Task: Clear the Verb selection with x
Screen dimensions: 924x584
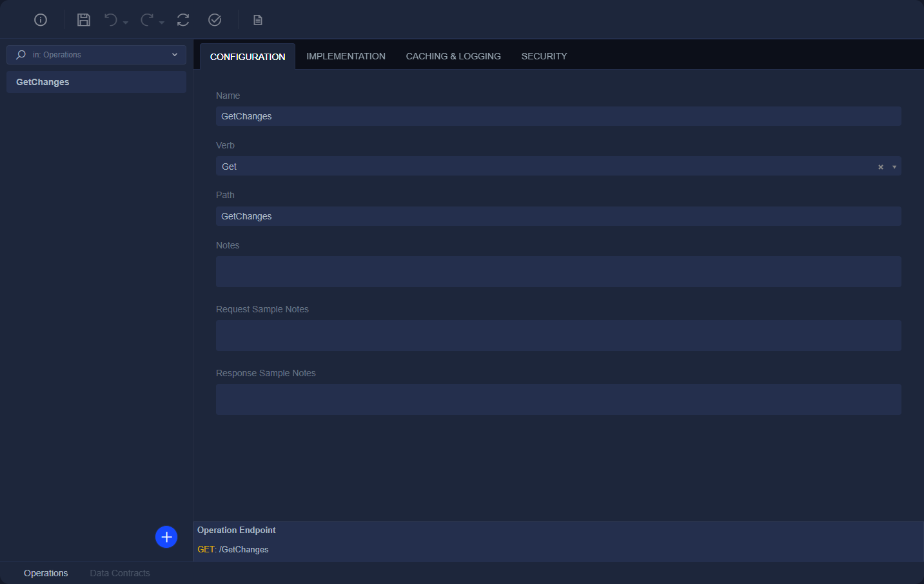Action: [881, 167]
